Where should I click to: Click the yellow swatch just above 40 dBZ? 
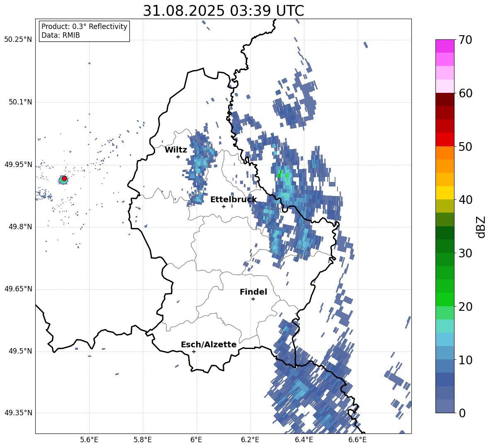point(445,193)
